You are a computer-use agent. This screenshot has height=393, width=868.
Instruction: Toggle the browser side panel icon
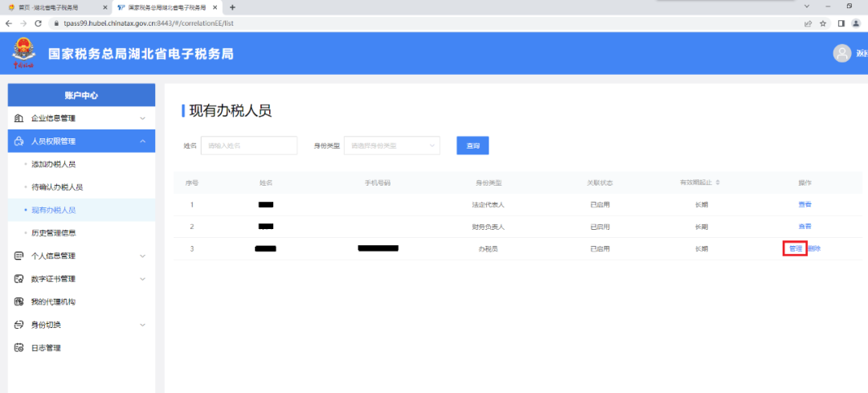841,24
